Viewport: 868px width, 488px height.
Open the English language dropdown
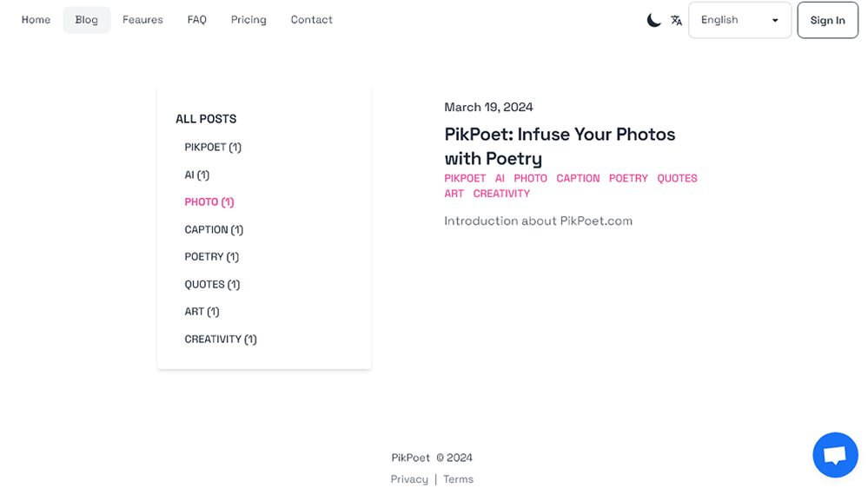coord(739,20)
